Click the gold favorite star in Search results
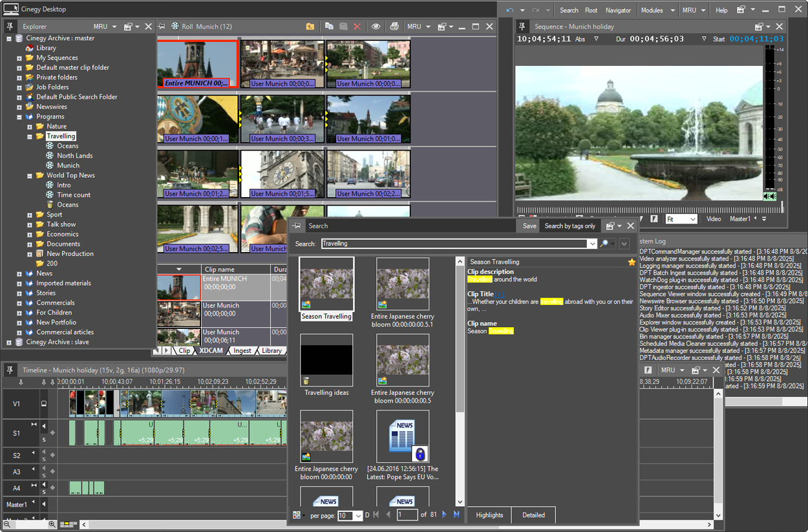Viewport: 808px width, 532px height. click(x=632, y=262)
